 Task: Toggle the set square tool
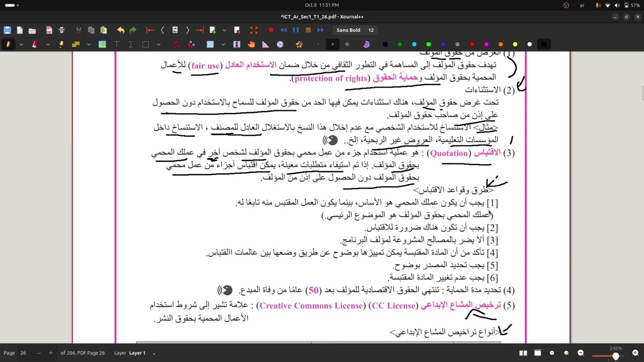click(266, 44)
